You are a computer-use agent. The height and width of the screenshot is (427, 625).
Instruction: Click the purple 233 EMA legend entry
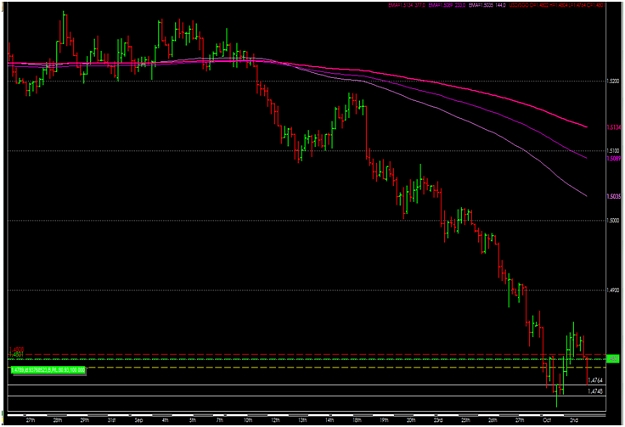(447, 5)
